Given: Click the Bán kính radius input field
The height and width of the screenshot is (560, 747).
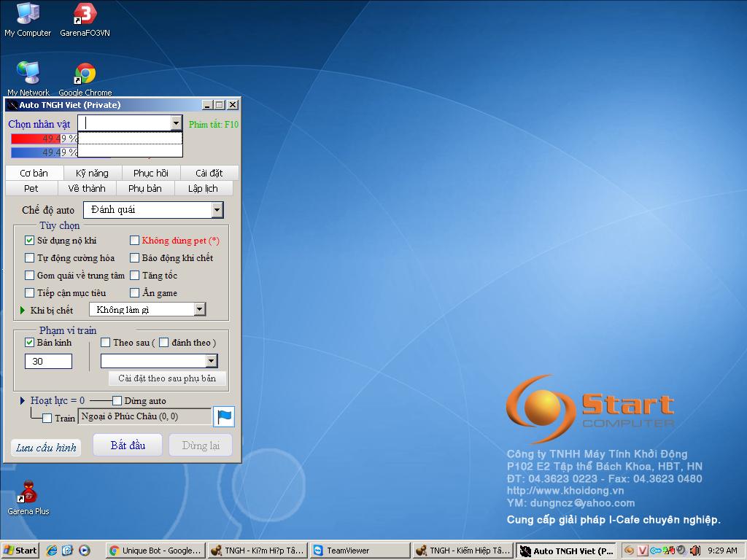Looking at the screenshot, I should click(48, 362).
